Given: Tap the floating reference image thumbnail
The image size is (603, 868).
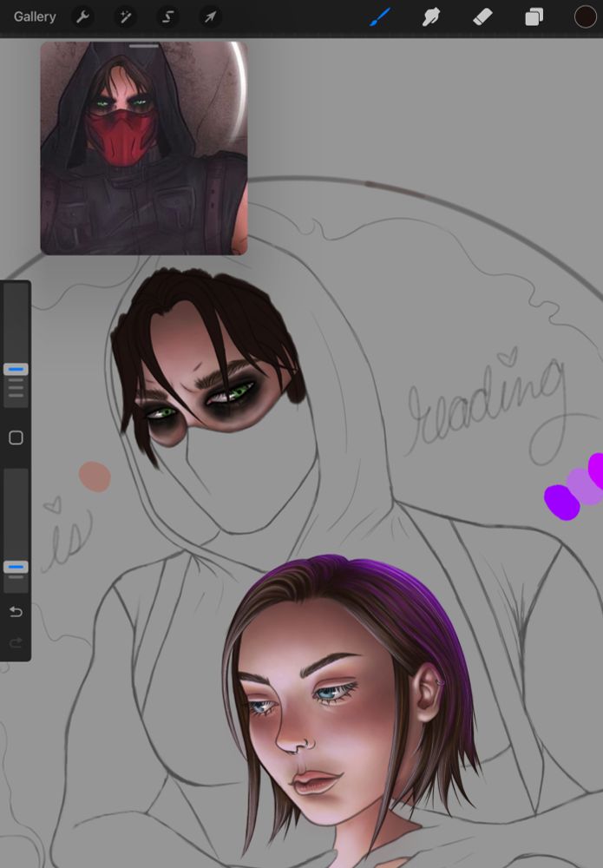Looking at the screenshot, I should (144, 148).
